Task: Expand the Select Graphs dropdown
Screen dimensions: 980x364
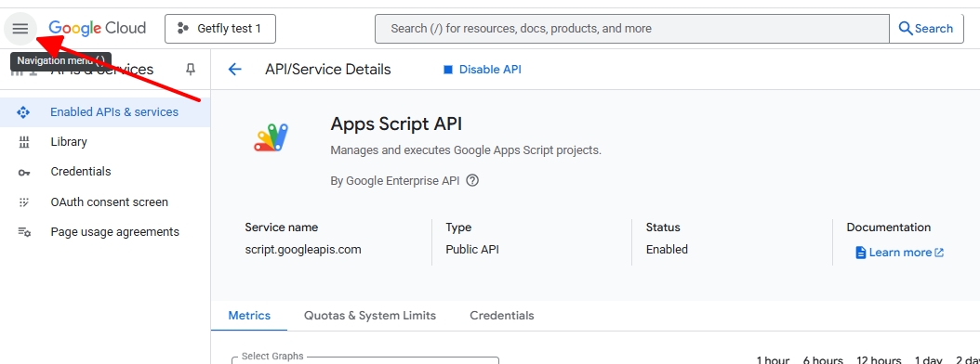Action: pyautogui.click(x=365, y=360)
